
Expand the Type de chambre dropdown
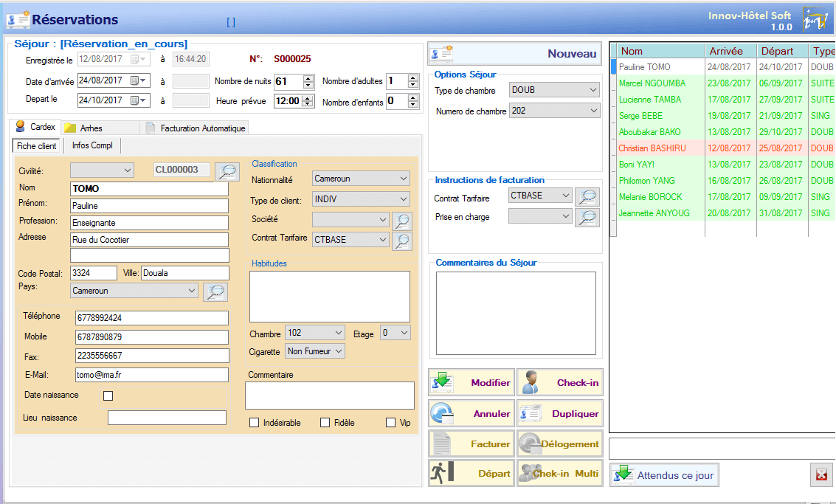click(x=593, y=90)
